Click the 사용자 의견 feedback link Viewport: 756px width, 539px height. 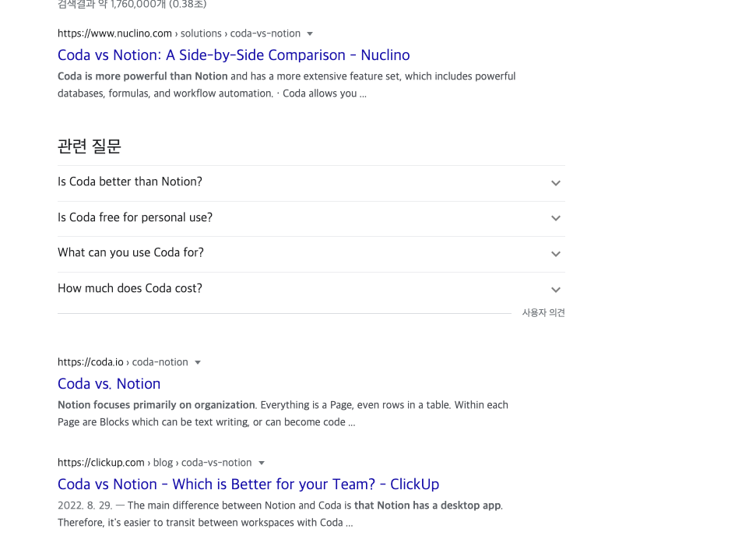tap(543, 313)
